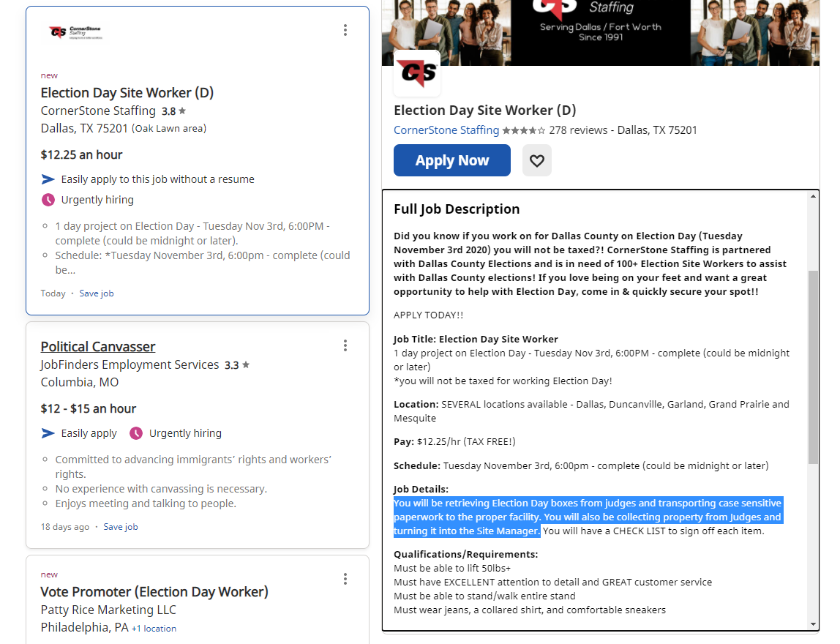Viewport: 840px width, 644px height.
Task: Click the CornerStone Staffing banner image
Action: click(601, 33)
